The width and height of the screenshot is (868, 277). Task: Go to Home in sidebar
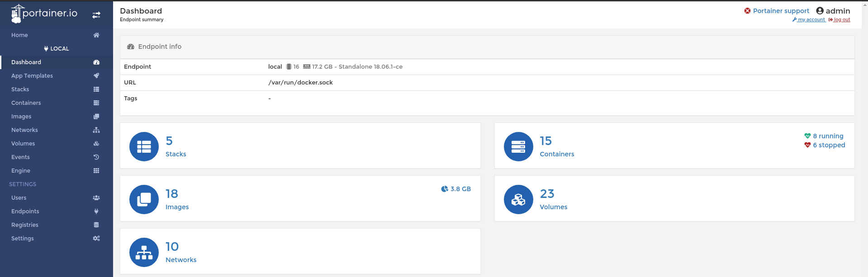coord(19,35)
